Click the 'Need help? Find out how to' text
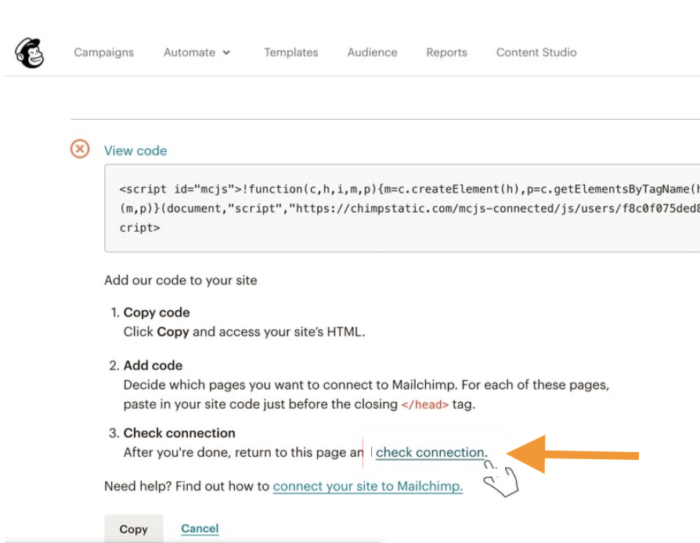 [187, 486]
